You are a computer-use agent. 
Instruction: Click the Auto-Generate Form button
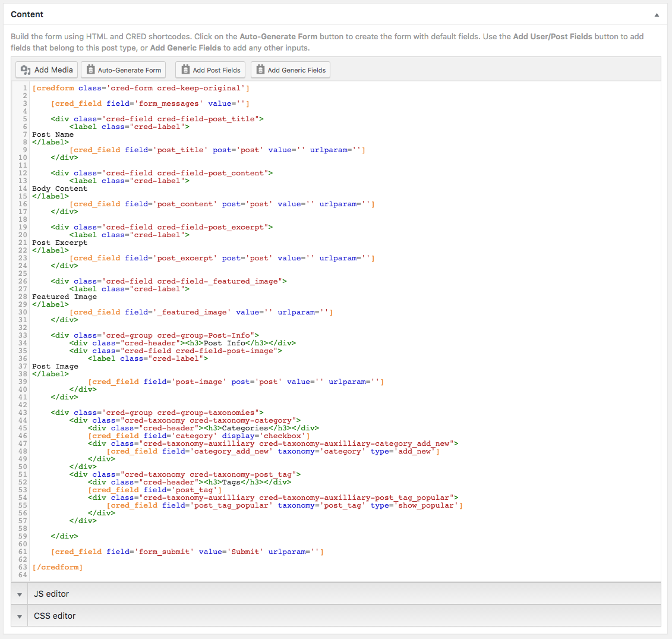point(124,70)
